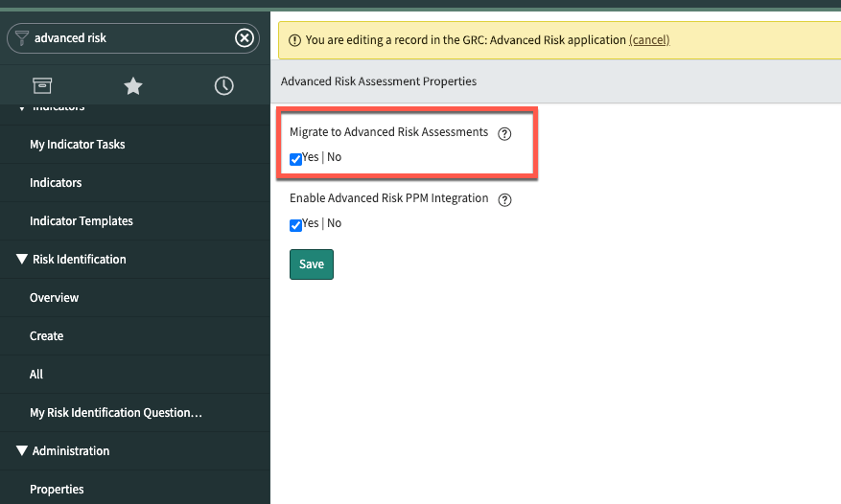Screen dimensions: 841x504
Task: Focus the navigator filter search field
Action: click(x=132, y=38)
